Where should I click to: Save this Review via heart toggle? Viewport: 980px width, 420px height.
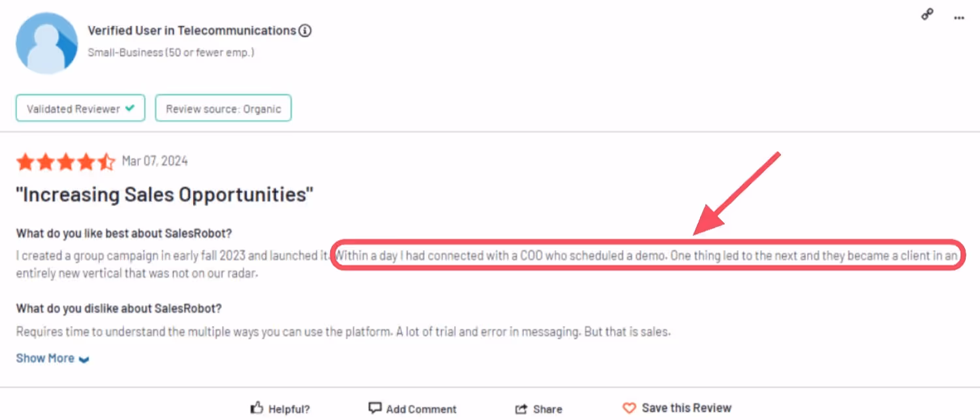tap(677, 407)
